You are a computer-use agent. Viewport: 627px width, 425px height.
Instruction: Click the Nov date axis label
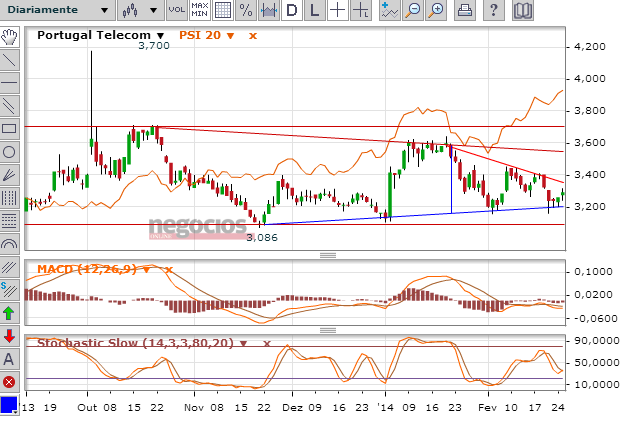(x=194, y=408)
